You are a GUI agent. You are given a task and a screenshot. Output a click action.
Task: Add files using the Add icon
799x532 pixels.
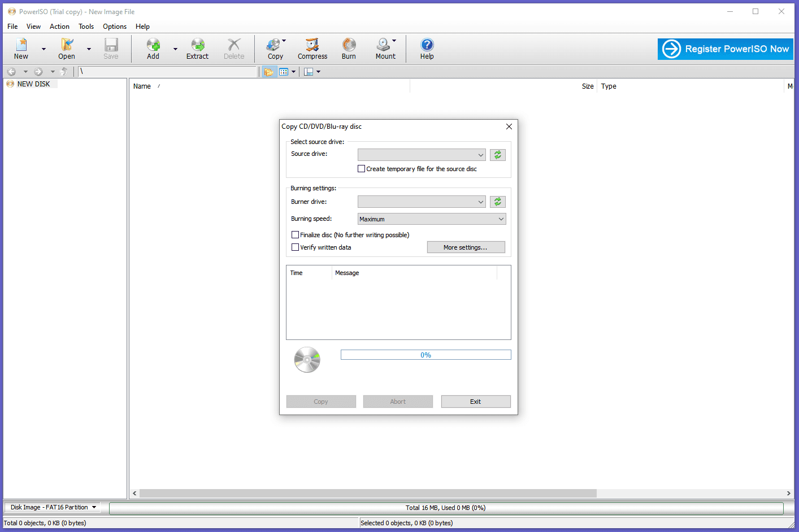pyautogui.click(x=153, y=49)
